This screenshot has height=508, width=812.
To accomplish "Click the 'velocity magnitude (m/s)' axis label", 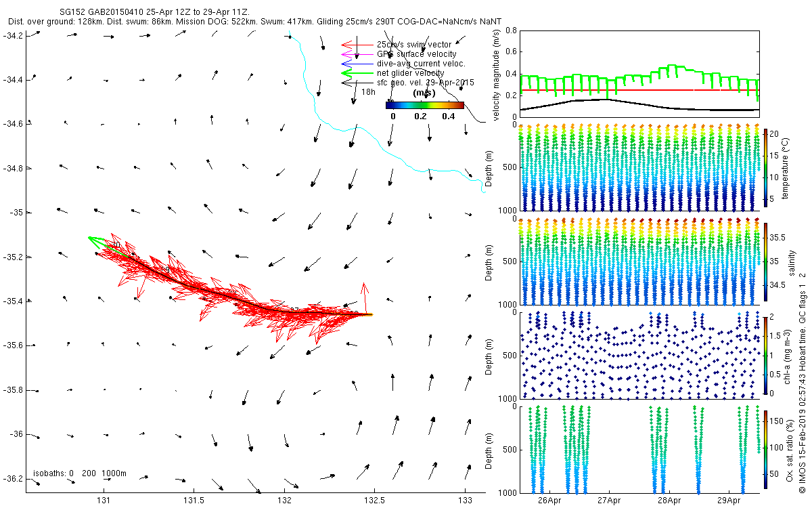I will [497, 75].
